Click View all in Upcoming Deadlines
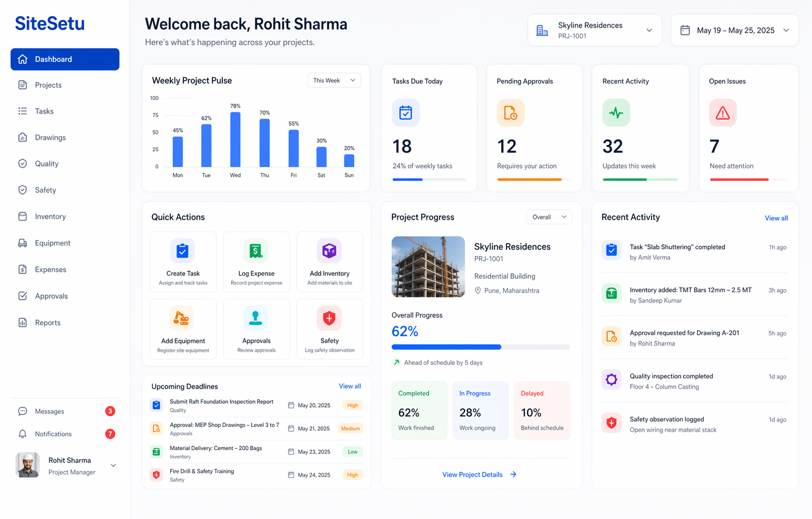812x519 pixels. click(x=350, y=387)
